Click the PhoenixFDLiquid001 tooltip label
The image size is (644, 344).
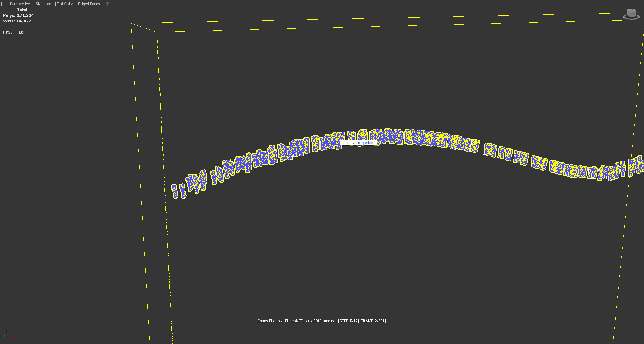(358, 143)
